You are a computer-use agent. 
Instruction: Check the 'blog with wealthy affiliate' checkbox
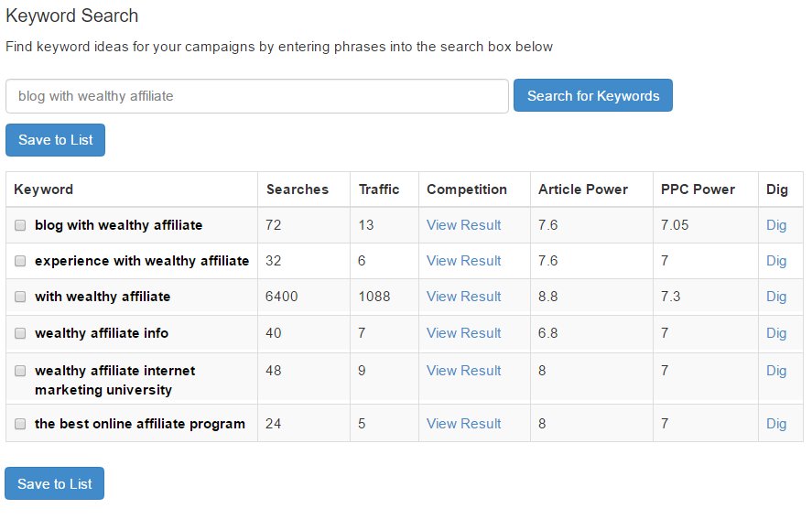coord(20,225)
